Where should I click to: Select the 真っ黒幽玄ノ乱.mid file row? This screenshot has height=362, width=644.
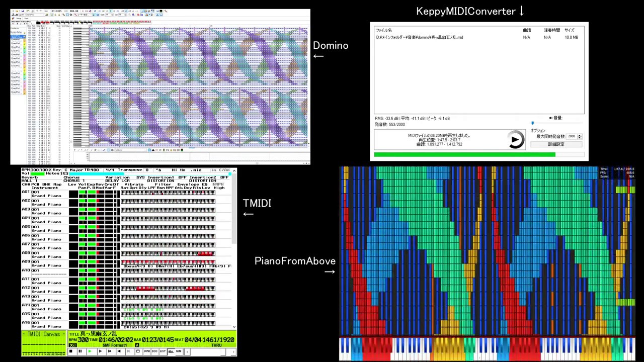pos(479,37)
